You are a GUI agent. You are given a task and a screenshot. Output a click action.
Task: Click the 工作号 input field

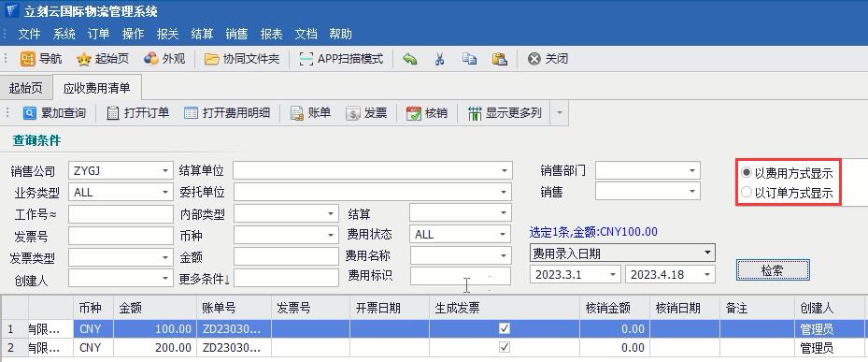[121, 213]
